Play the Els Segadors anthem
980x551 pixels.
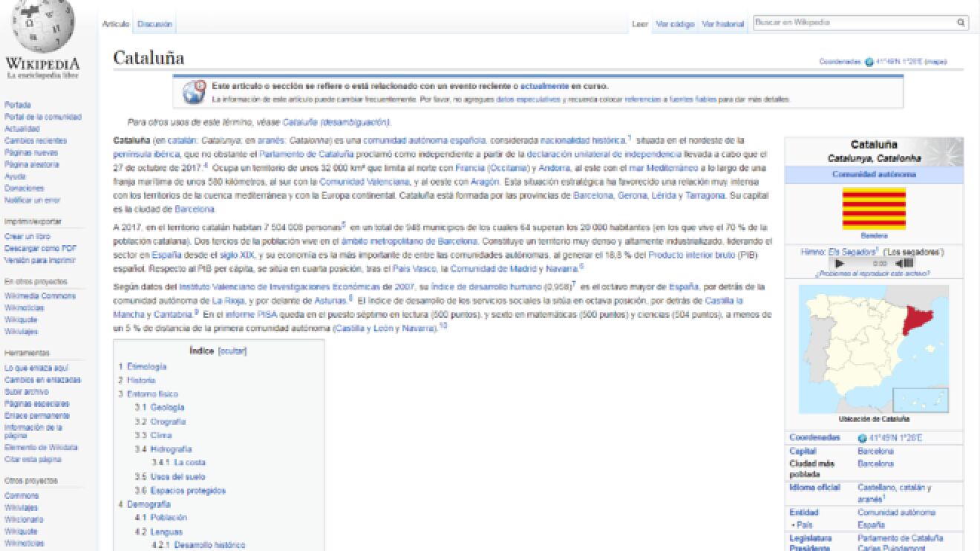click(839, 261)
